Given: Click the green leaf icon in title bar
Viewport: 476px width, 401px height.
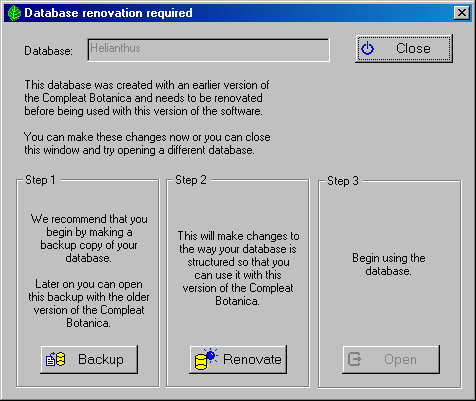Looking at the screenshot, I should click(14, 13).
